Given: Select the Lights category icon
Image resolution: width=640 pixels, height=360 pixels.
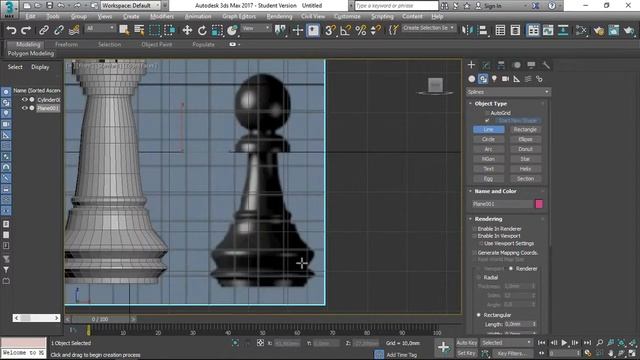Looking at the screenshot, I should point(494,79).
